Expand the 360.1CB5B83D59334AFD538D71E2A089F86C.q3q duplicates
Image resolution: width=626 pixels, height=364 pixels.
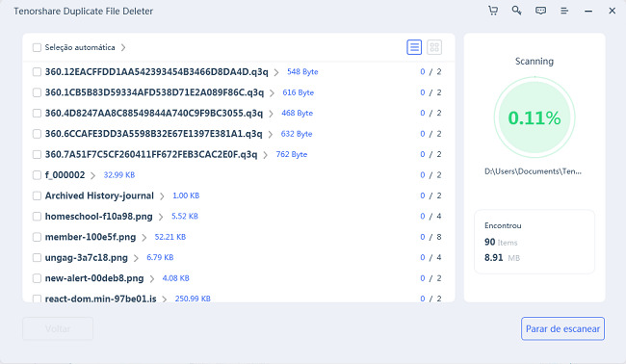click(272, 93)
